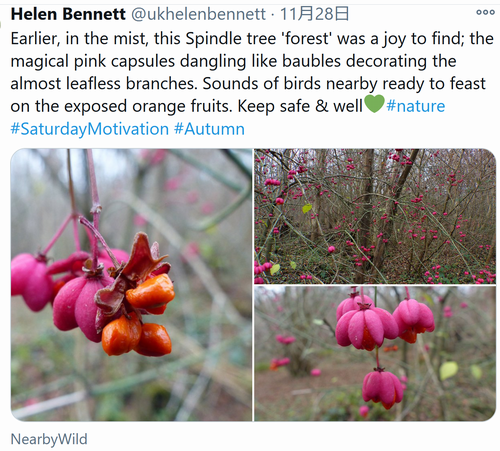The image size is (500, 451).
Task: Open the spindle tree forest photo
Action: coord(375,216)
